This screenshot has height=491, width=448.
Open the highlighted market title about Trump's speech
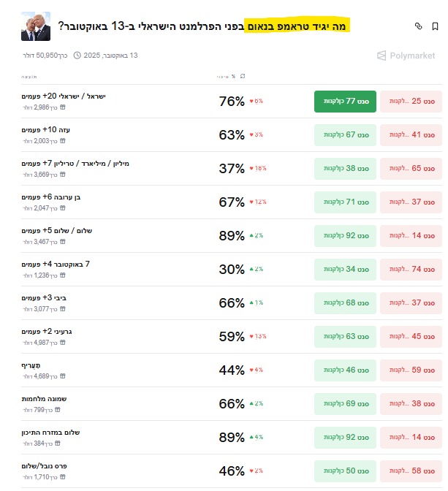pyautogui.click(x=298, y=26)
